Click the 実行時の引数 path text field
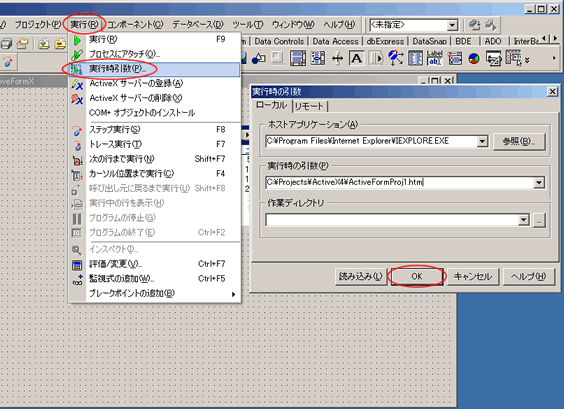This screenshot has width=564, height=409. 400,182
